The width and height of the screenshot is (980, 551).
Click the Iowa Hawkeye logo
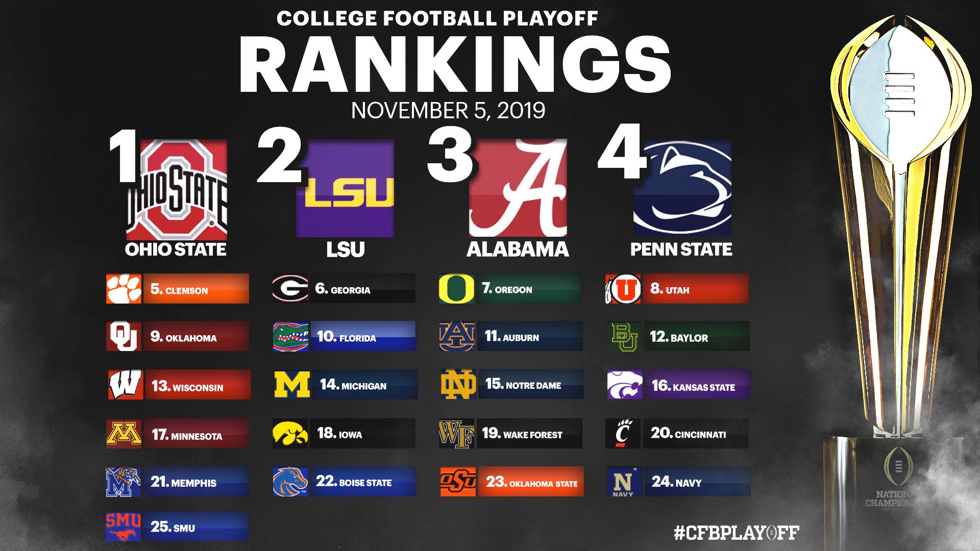[x=290, y=433]
